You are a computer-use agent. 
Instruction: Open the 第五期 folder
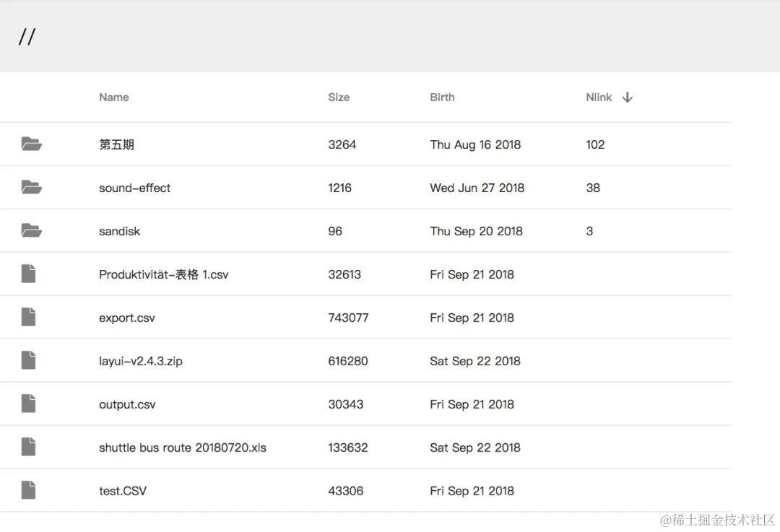(x=116, y=144)
